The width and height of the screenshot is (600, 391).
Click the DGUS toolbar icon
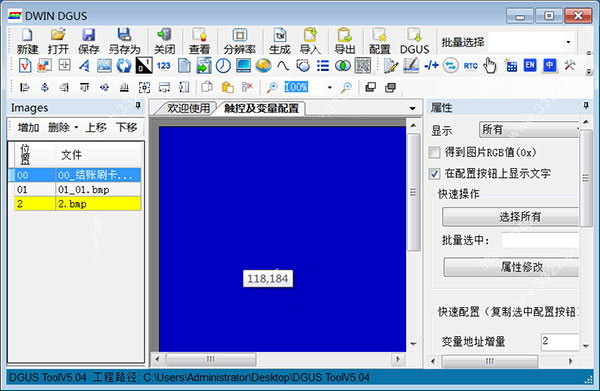pyautogui.click(x=414, y=41)
